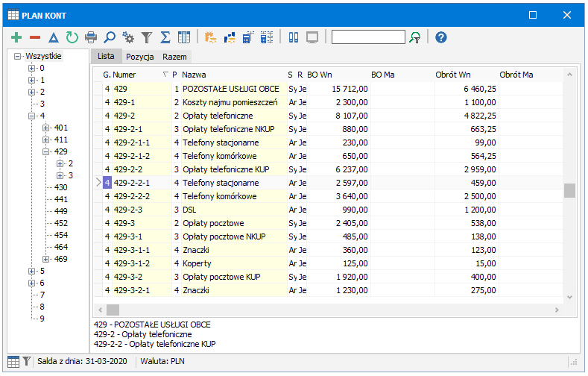588x376 pixels.
Task: Click the horizontal scrollbar thumb
Action: (x=113, y=310)
